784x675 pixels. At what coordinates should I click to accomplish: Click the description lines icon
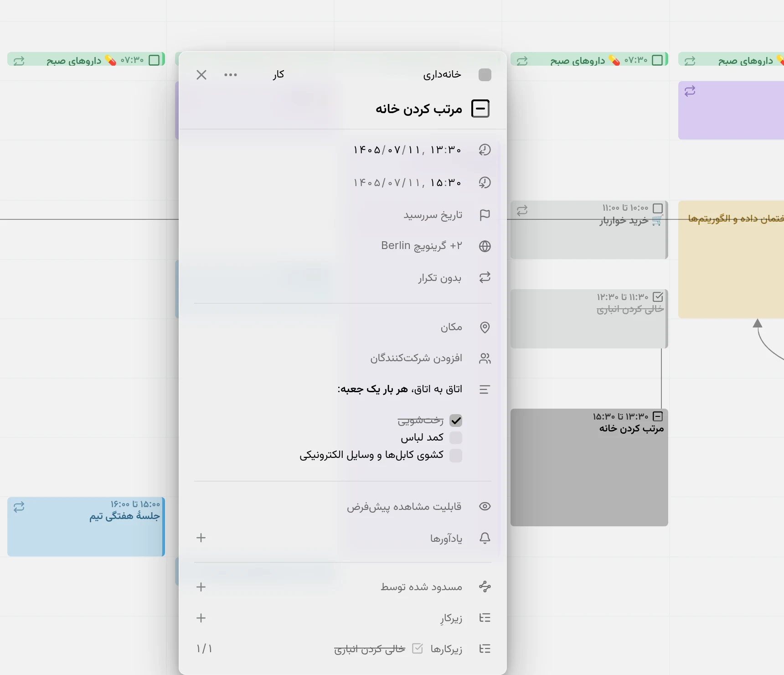485,389
